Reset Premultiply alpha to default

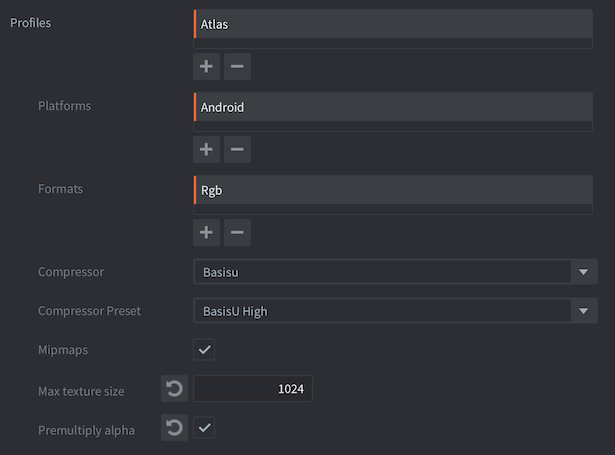pyautogui.click(x=174, y=428)
